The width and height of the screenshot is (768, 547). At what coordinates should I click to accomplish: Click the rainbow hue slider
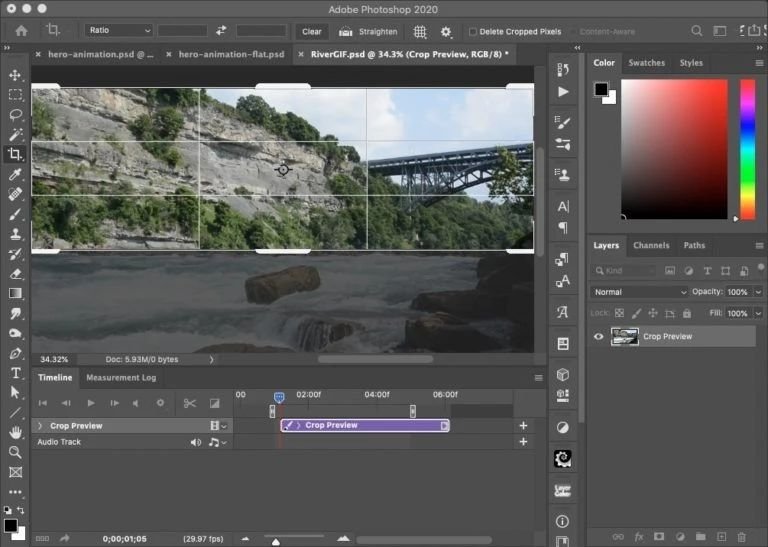747,148
